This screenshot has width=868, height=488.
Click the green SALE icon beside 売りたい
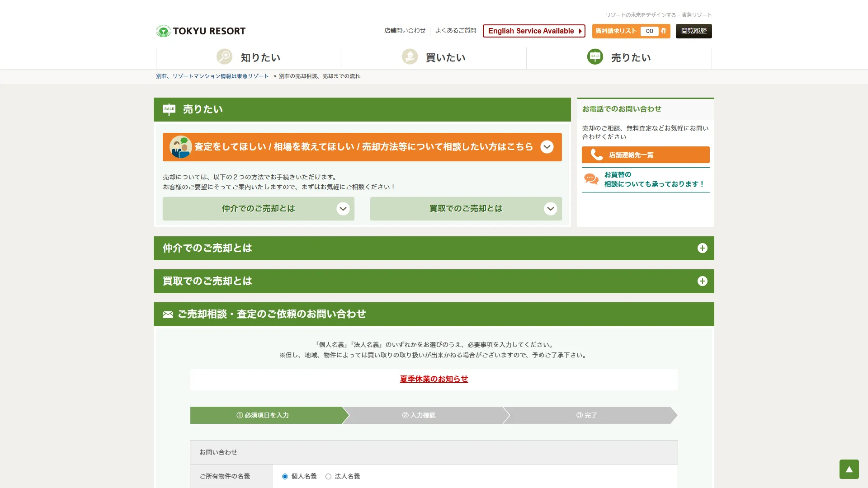pos(595,57)
